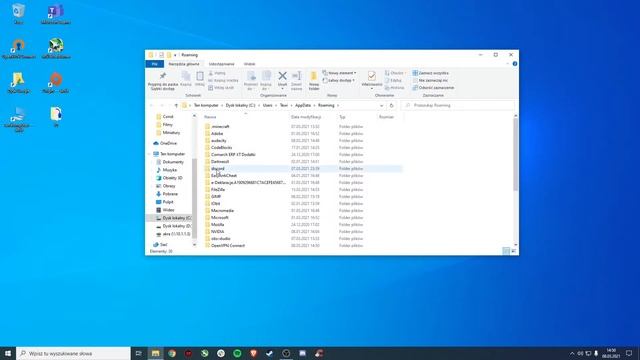Sort by Data modyfikacji column header
Screen dimensions: 640x360
[x=306, y=117]
